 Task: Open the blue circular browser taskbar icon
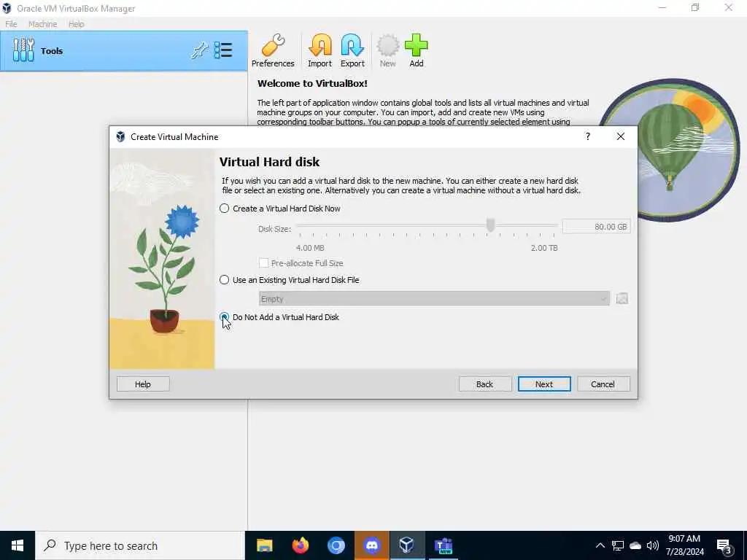tap(336, 545)
